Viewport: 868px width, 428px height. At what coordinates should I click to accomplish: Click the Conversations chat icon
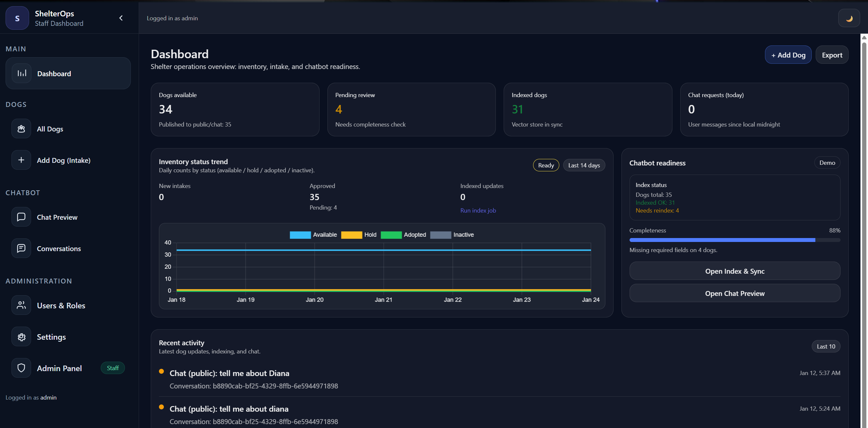(x=21, y=248)
